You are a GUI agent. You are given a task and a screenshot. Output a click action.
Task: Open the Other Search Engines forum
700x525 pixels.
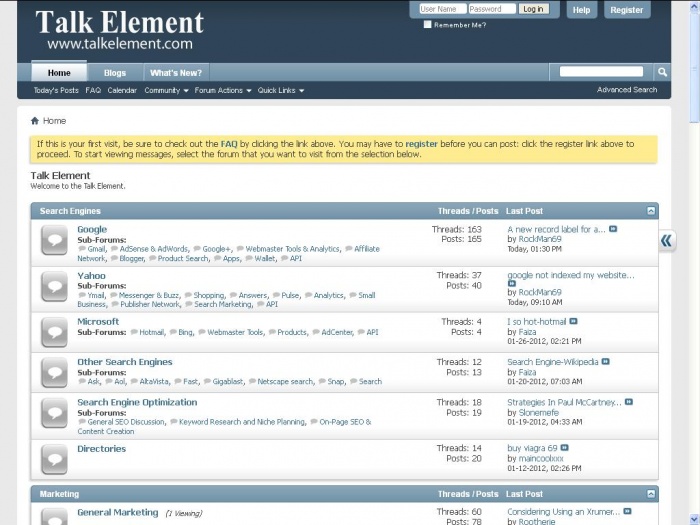click(x=125, y=362)
